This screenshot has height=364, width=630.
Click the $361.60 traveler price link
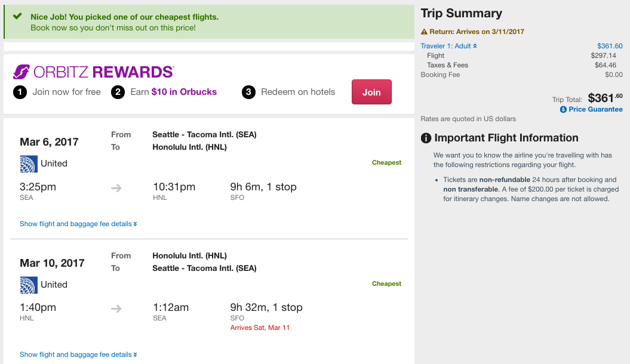[x=610, y=46]
